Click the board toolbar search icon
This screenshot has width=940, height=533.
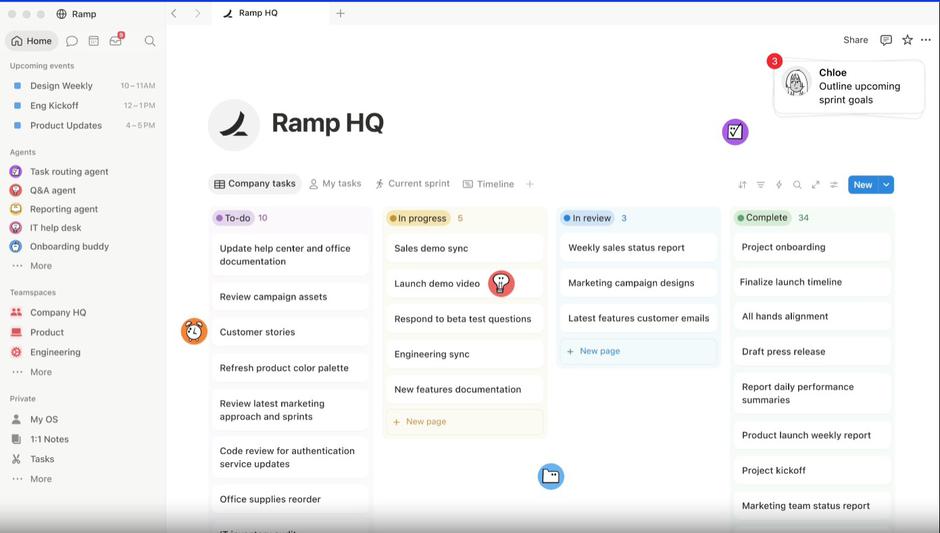[797, 185]
